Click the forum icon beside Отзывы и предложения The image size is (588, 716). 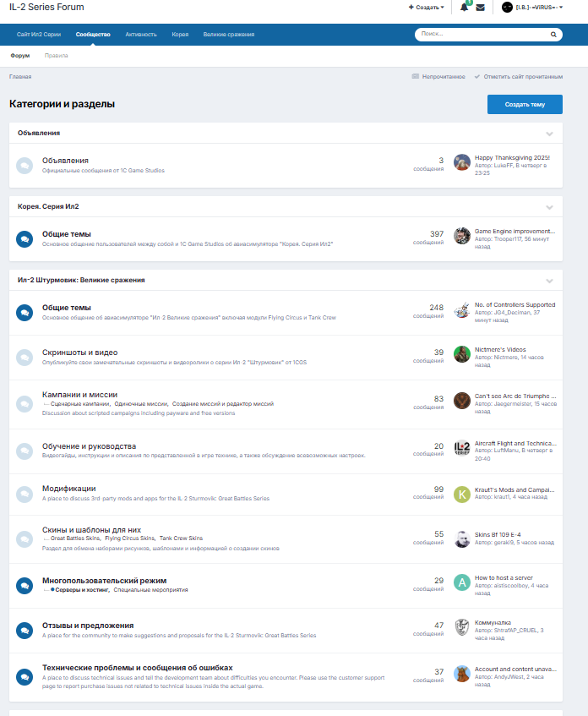24,631
